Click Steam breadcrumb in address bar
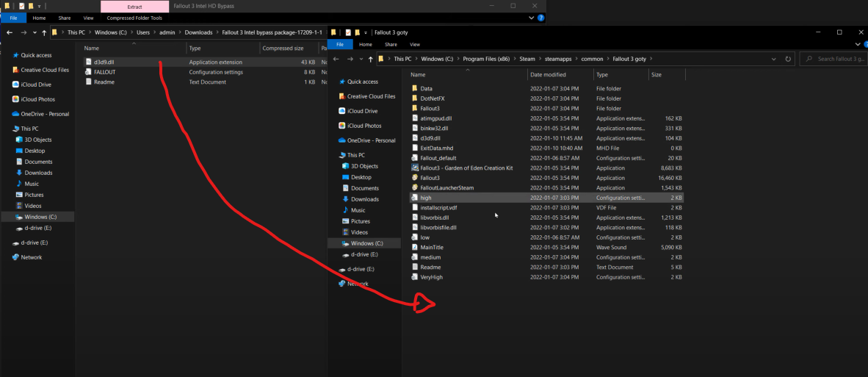 point(527,59)
